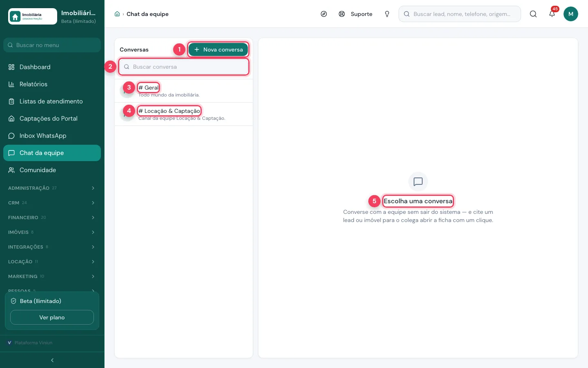
Task: Click the chat bubble icon above Escolha uma conversa
Action: [x=418, y=182]
